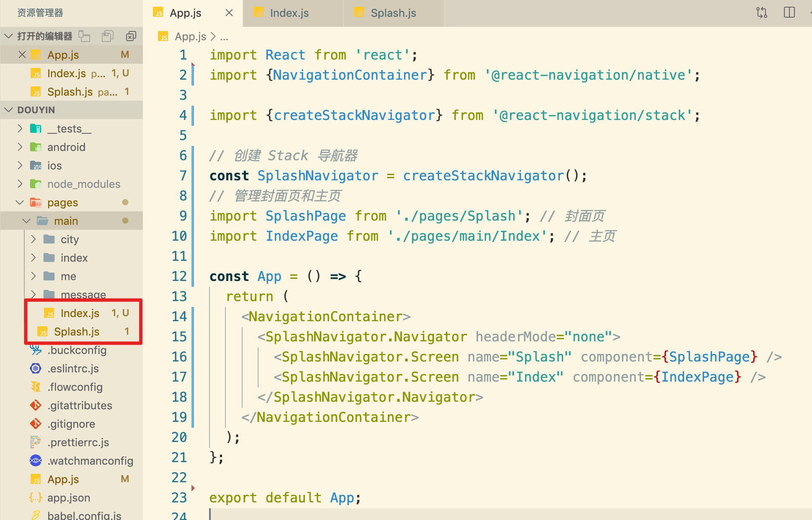812x520 pixels.
Task: Switch to the Splash.js tab
Action: (x=393, y=13)
